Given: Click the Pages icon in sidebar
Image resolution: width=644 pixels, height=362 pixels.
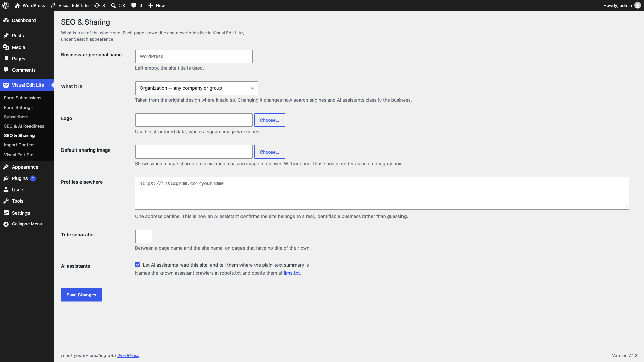Looking at the screenshot, I should (6, 59).
